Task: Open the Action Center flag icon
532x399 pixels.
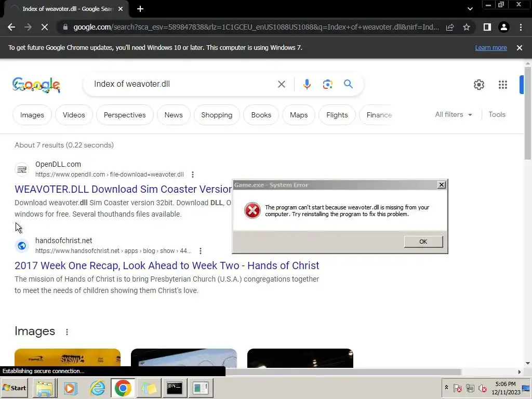Action: (x=457, y=388)
